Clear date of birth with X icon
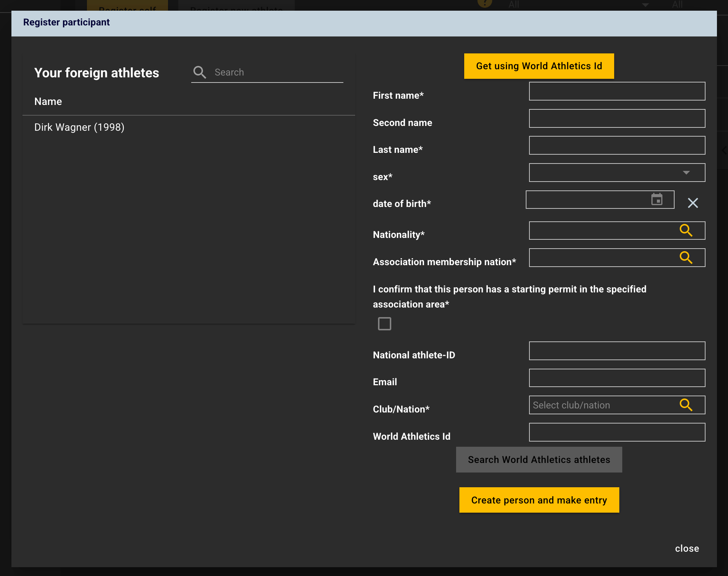This screenshot has height=576, width=728. (x=693, y=203)
